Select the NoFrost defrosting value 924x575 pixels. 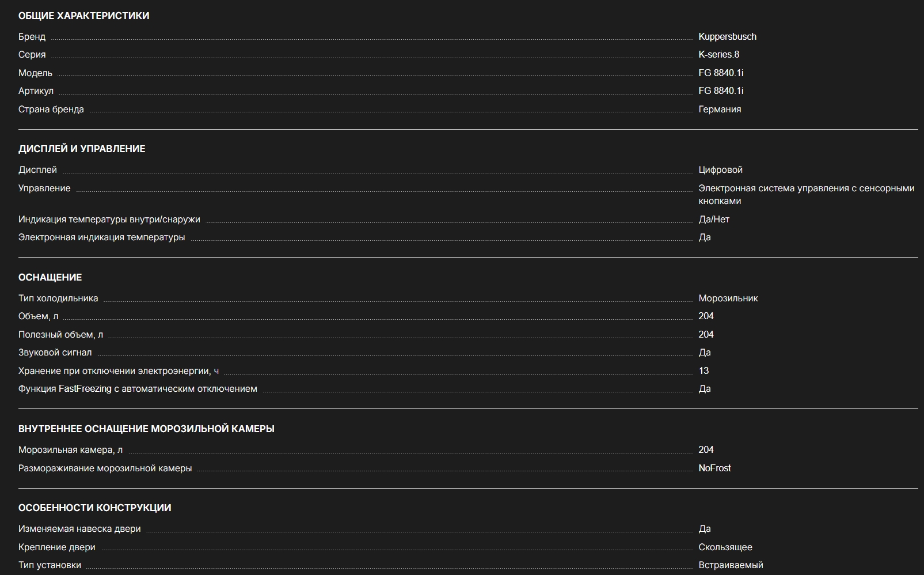714,468
